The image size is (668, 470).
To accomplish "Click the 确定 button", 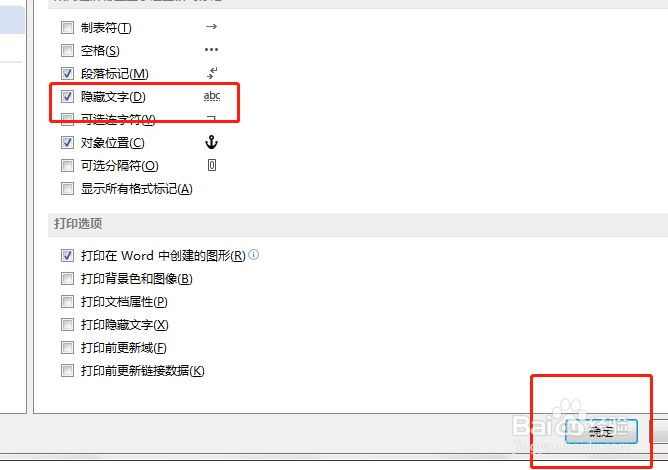I will tap(601, 431).
